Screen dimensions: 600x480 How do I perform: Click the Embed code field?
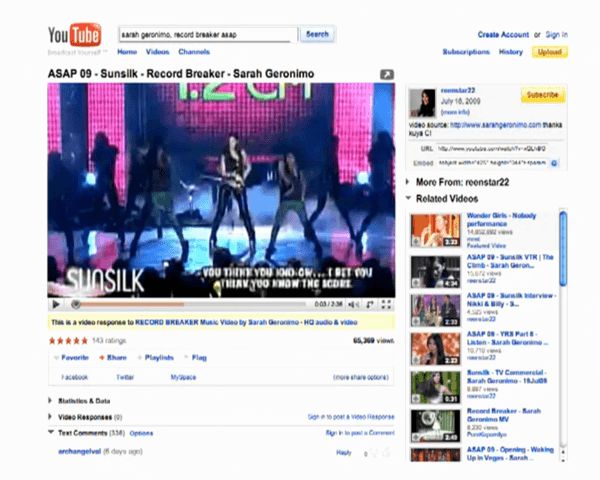coord(492,163)
